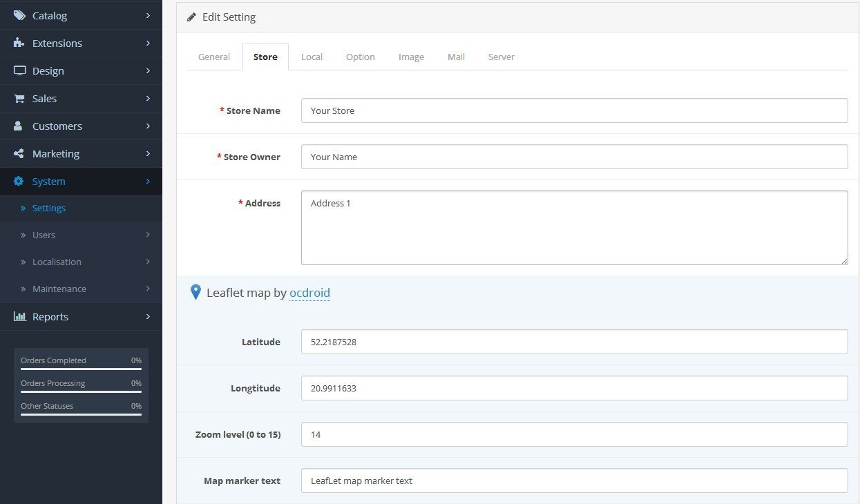The image size is (860, 504).
Task: Select the Mail tab
Action: pos(456,57)
